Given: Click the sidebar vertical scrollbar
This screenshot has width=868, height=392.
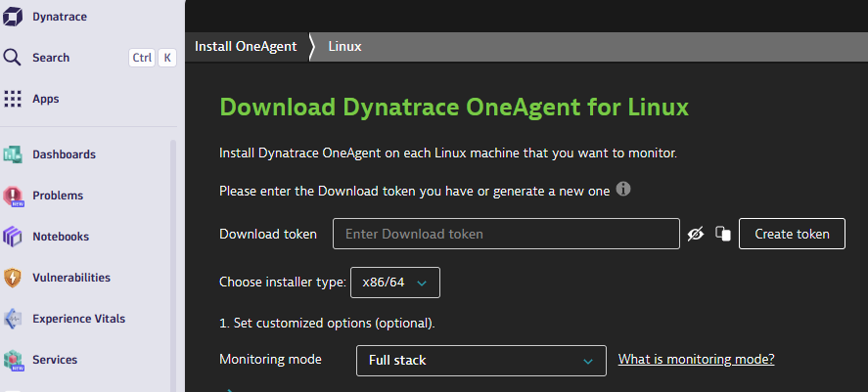Looking at the screenshot, I should [173, 254].
